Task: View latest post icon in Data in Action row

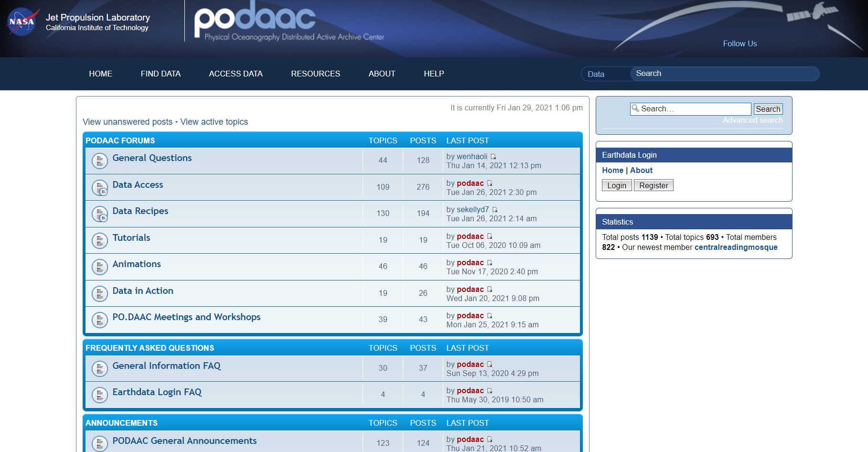Action: coord(490,290)
